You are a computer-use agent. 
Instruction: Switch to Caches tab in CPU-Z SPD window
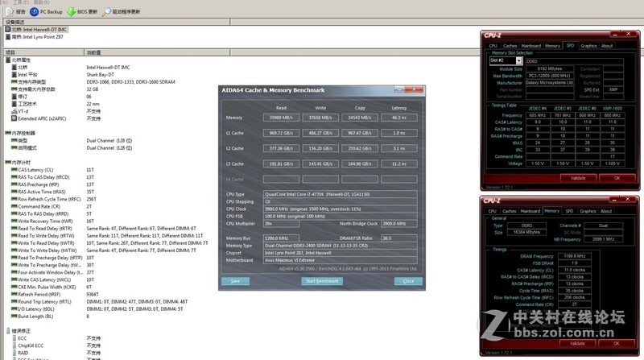(510, 46)
